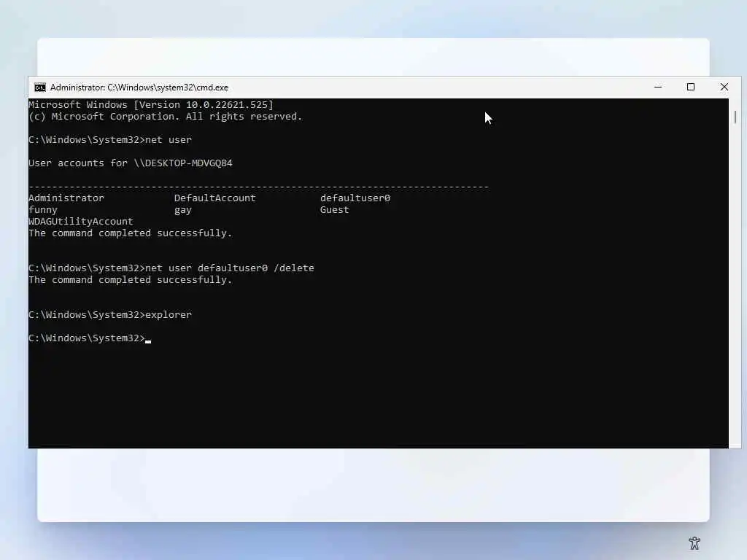The width and height of the screenshot is (747, 560).
Task: Minimize the Administrator cmd.exe window
Action: (658, 87)
